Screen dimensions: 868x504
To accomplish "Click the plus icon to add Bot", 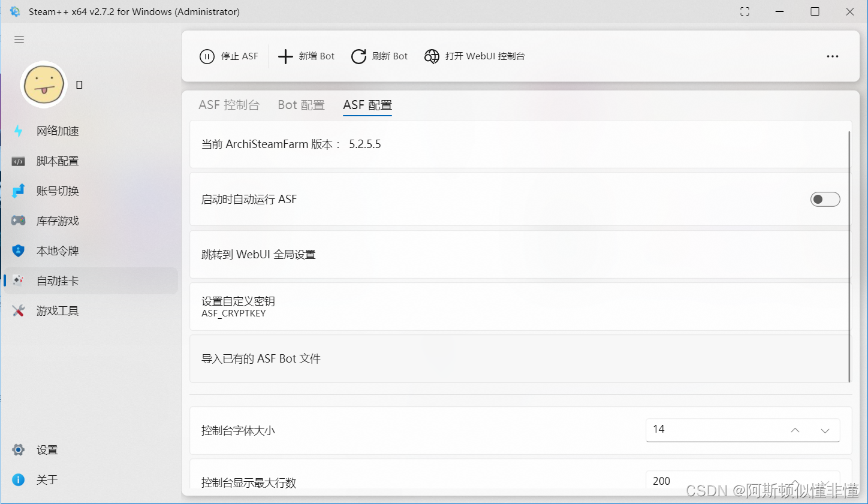I will pyautogui.click(x=285, y=56).
